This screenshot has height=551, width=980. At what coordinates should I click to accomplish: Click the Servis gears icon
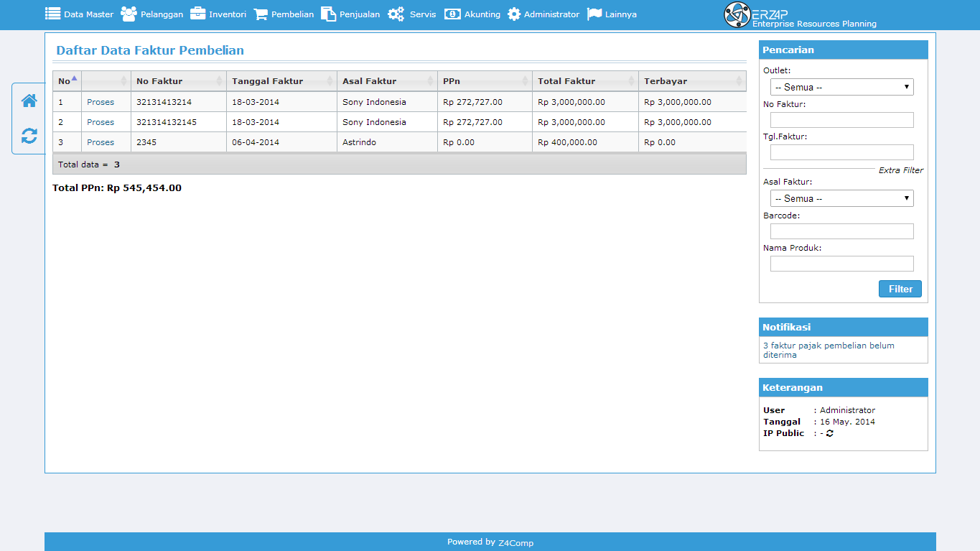[396, 14]
